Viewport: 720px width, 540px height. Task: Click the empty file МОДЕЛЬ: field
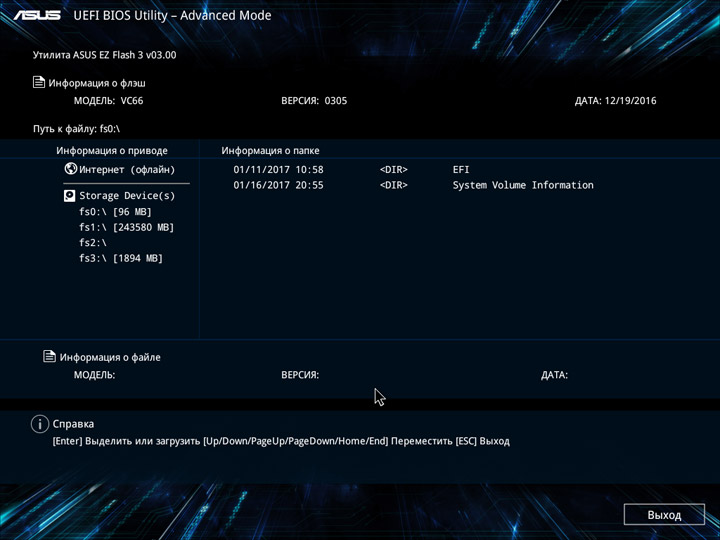[x=94, y=375]
